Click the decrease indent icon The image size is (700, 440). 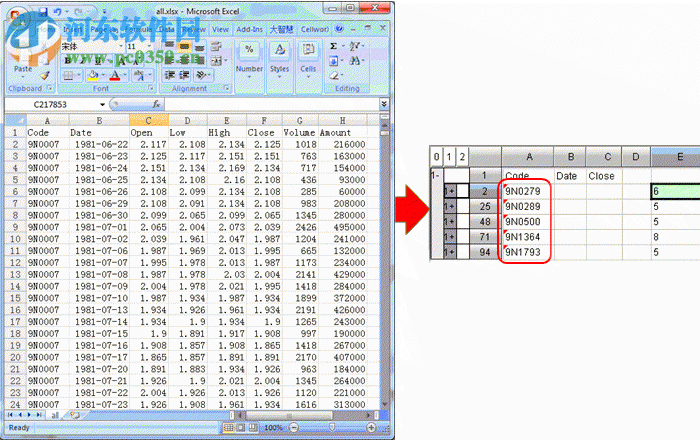click(169, 75)
